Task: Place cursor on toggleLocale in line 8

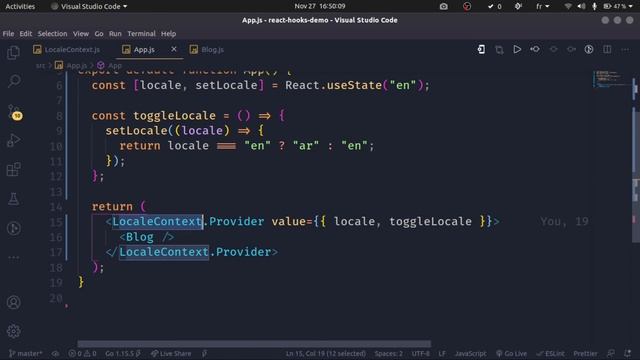Action: 174,116
